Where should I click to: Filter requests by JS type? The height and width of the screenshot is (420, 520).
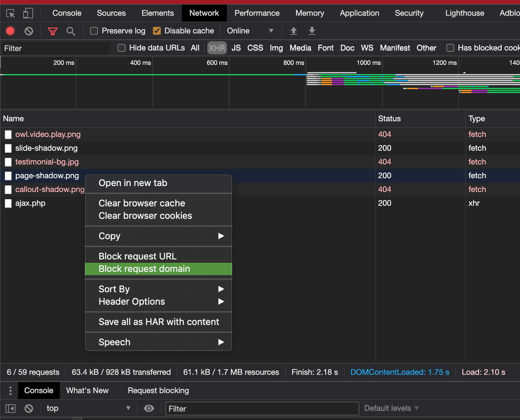coord(236,48)
